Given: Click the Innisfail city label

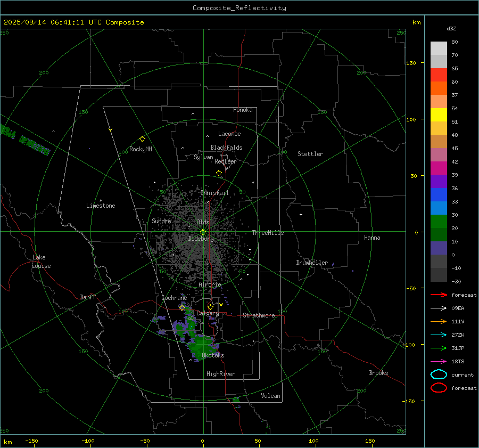Looking at the screenshot, I should tap(214, 193).
